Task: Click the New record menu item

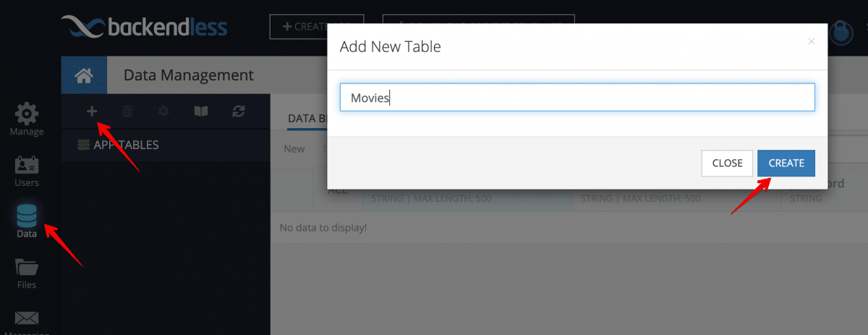Action: [294, 149]
